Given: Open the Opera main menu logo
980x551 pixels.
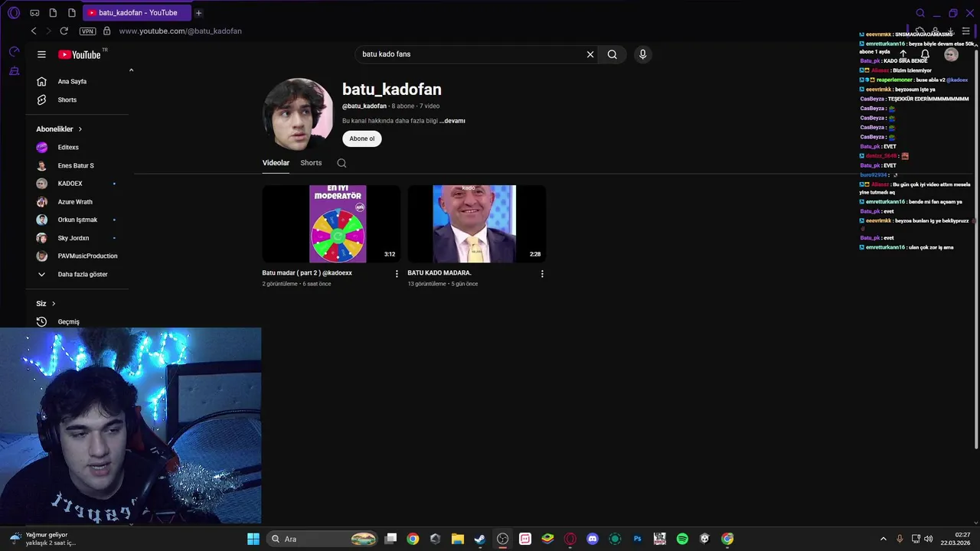Looking at the screenshot, I should coord(14,12).
